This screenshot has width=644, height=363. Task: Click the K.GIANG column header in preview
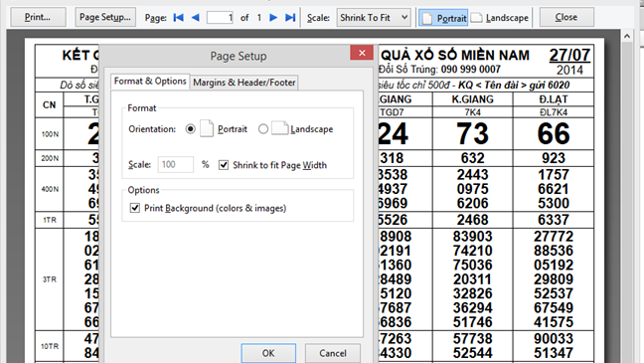pos(472,99)
